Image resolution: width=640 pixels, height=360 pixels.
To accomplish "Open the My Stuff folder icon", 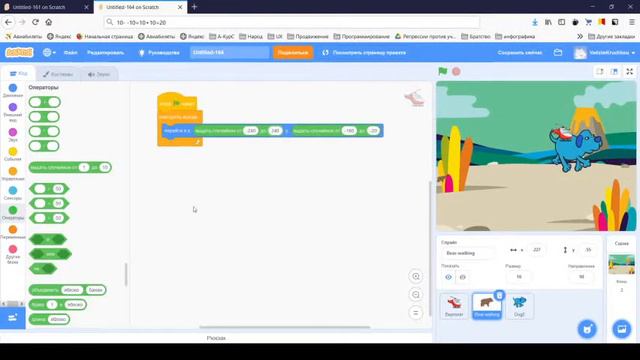I will (558, 53).
